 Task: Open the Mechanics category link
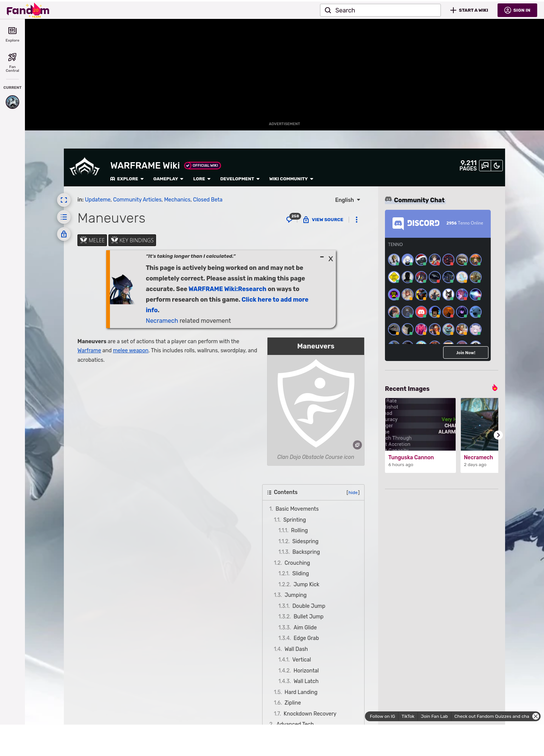[178, 200]
